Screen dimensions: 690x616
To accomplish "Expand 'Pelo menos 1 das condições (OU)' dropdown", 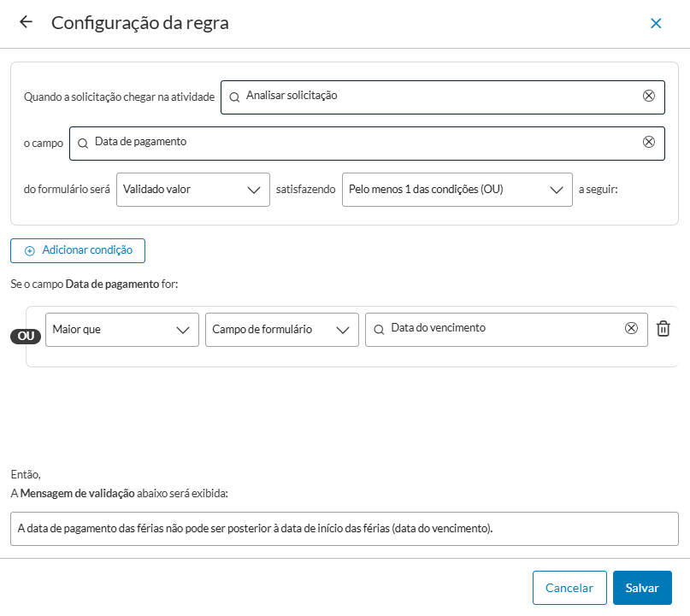I will point(457,189).
